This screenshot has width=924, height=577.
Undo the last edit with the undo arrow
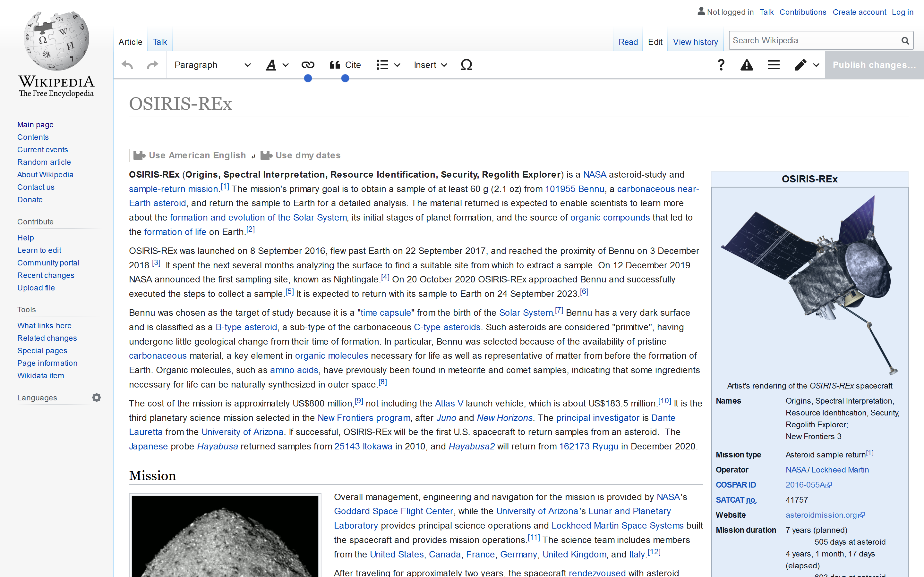pyautogui.click(x=127, y=64)
